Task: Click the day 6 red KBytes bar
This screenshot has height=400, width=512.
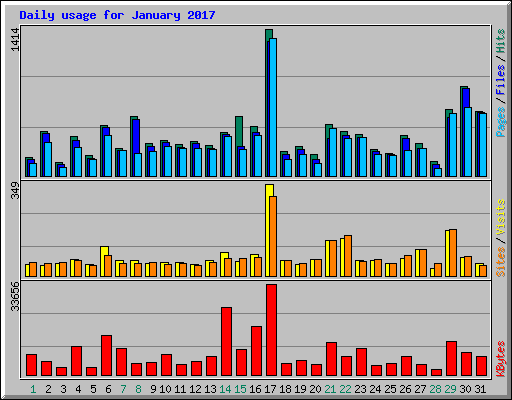Action: click(106, 356)
